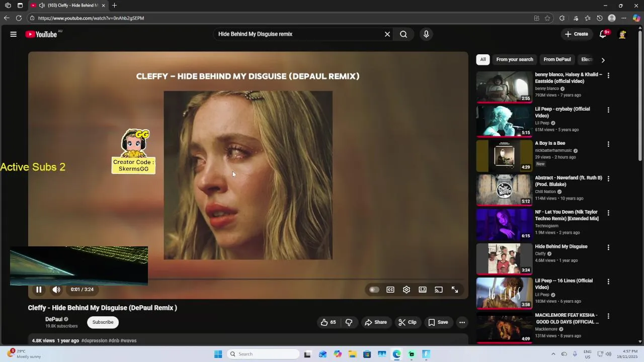Open the Eastside video thumbnail

pyautogui.click(x=504, y=87)
